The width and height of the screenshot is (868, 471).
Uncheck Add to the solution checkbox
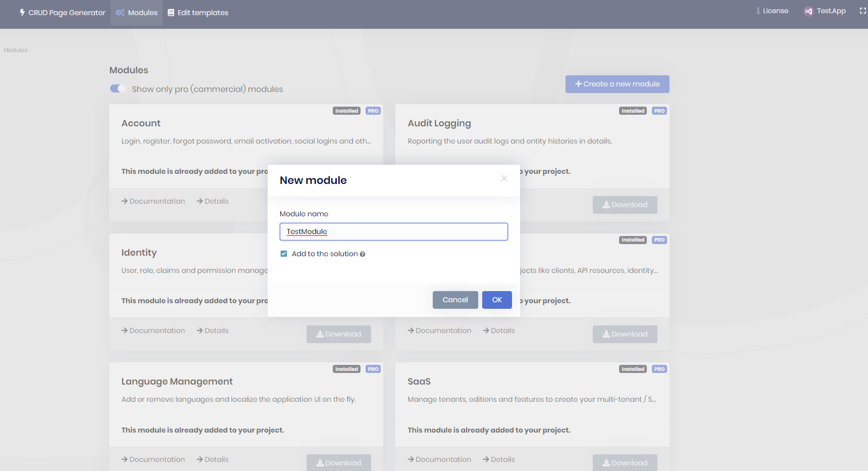coord(284,254)
